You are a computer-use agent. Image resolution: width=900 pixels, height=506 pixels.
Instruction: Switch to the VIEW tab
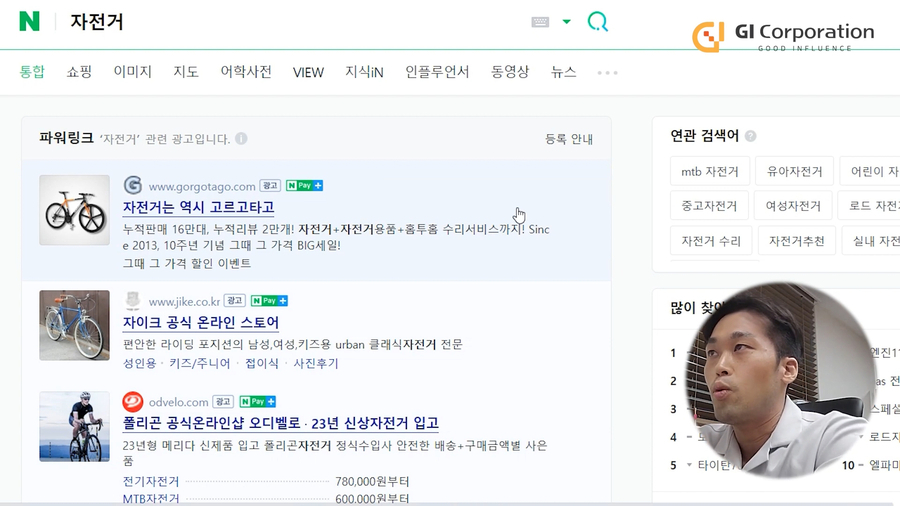point(308,72)
